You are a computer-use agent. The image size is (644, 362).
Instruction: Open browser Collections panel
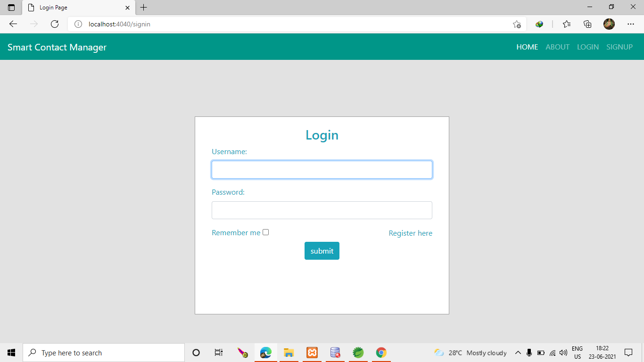(x=587, y=24)
